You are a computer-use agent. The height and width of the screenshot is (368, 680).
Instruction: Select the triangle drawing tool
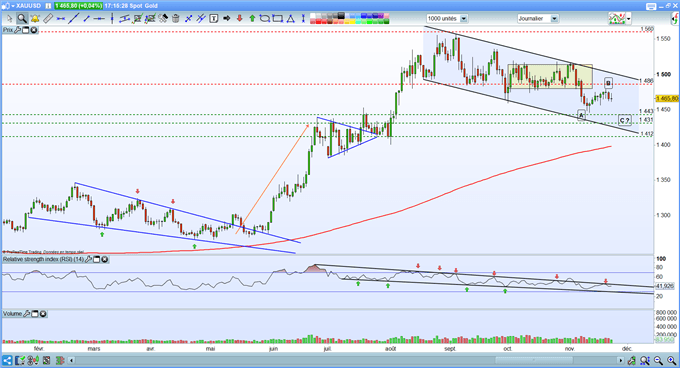pyautogui.click(x=291, y=18)
